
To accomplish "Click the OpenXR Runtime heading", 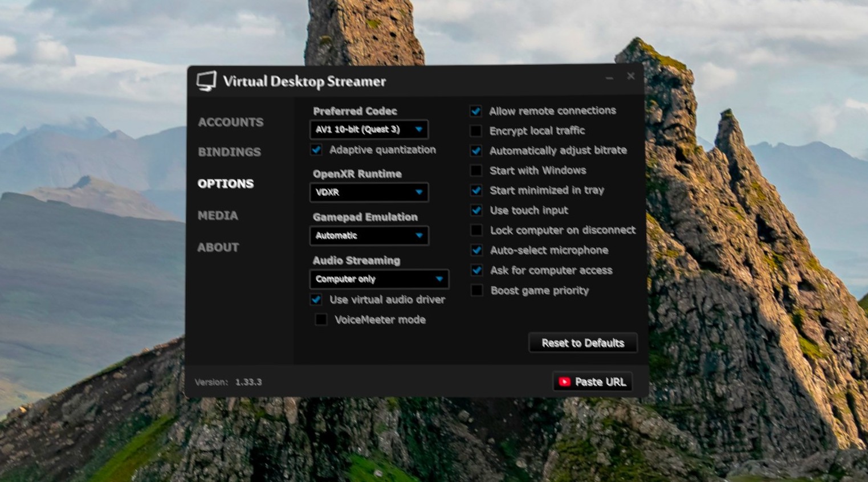I will tap(357, 174).
